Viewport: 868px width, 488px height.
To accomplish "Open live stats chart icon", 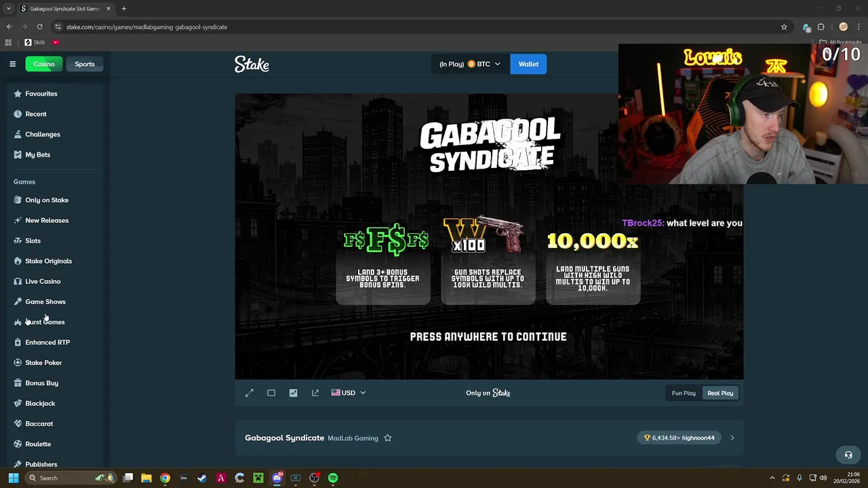I will (x=293, y=393).
